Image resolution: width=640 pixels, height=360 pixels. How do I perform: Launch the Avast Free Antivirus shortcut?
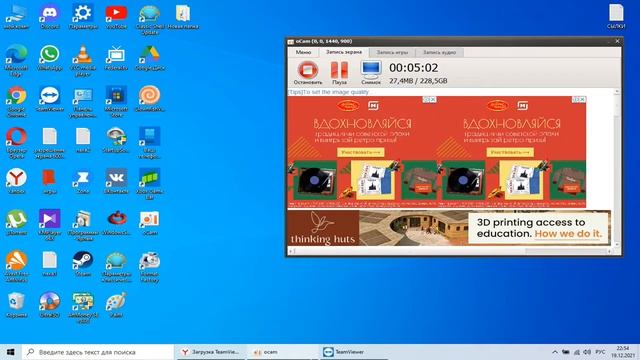(16, 266)
